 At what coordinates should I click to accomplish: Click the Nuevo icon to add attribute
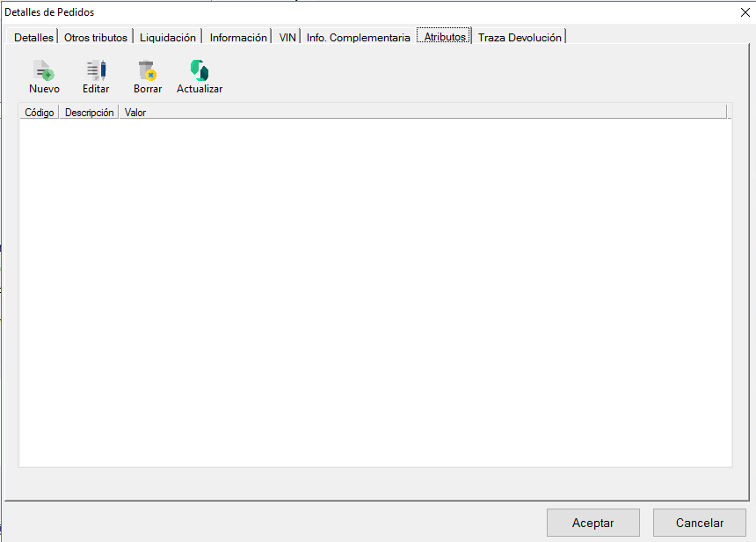coord(44,71)
